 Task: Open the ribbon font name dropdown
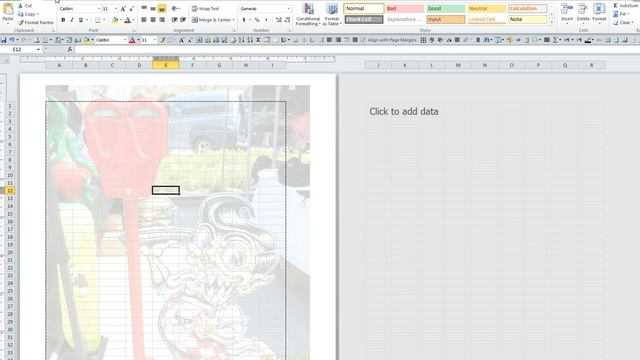tap(99, 9)
